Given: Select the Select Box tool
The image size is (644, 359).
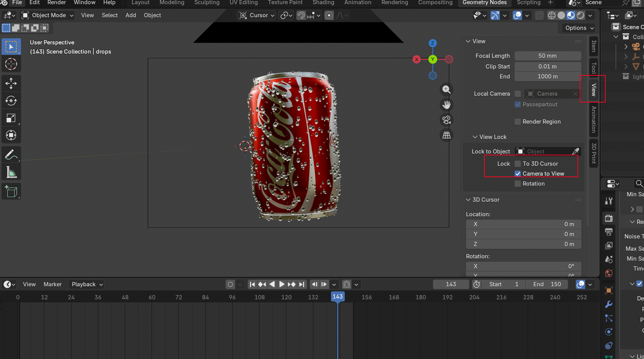Looking at the screenshot, I should (x=11, y=47).
